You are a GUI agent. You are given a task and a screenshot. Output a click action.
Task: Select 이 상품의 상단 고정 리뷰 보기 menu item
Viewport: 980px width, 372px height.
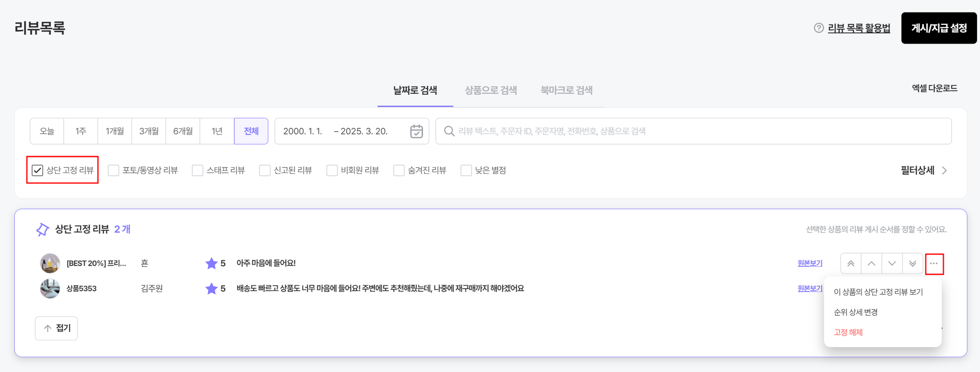pos(879,292)
